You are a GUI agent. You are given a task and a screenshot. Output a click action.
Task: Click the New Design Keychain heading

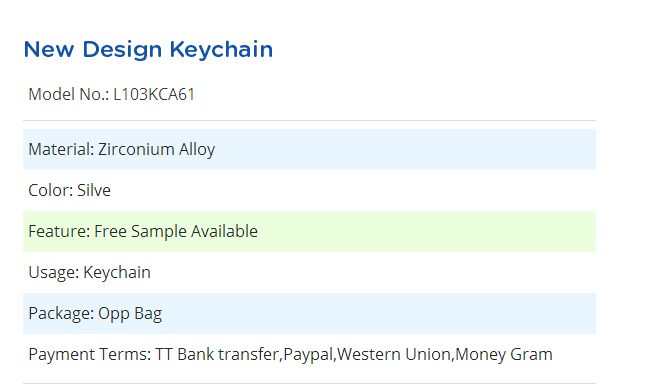click(x=148, y=50)
